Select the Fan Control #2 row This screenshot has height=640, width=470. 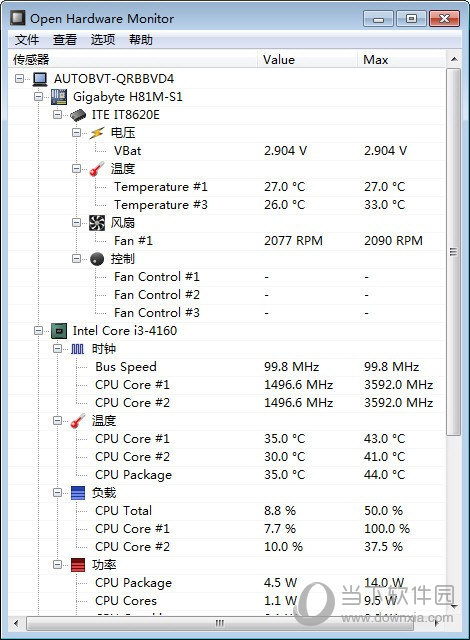(x=226, y=295)
